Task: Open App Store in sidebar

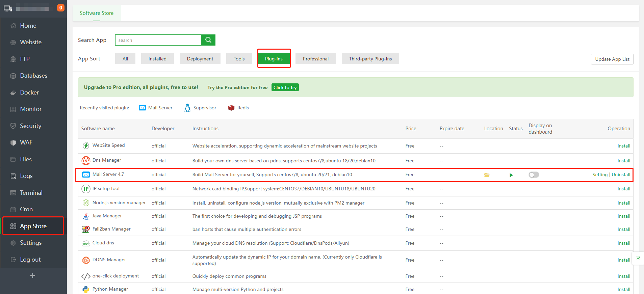Action: pyautogui.click(x=33, y=226)
